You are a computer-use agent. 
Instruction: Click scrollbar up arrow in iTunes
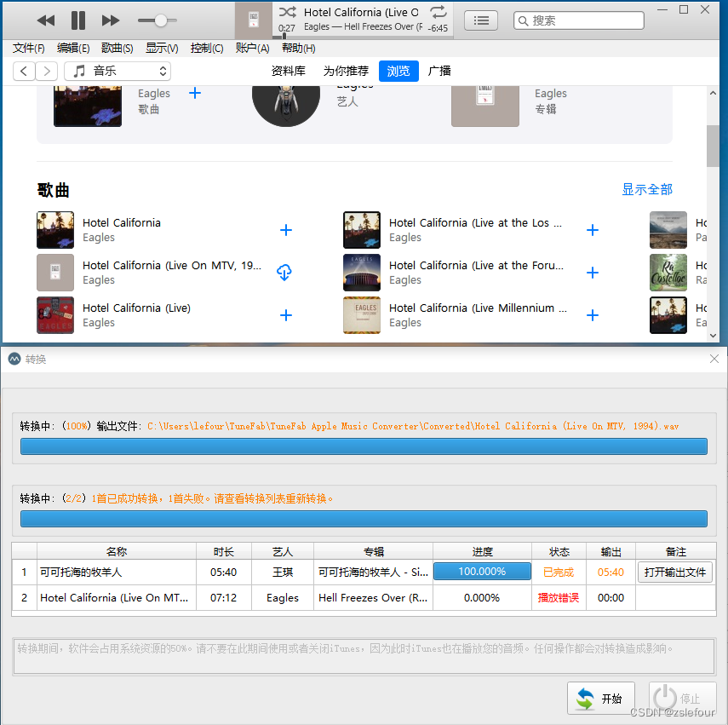click(714, 94)
